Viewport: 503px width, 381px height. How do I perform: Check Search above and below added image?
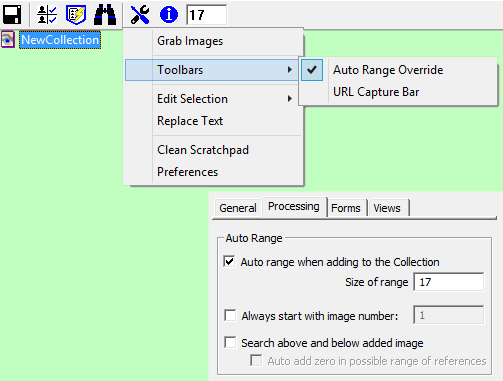[230, 342]
